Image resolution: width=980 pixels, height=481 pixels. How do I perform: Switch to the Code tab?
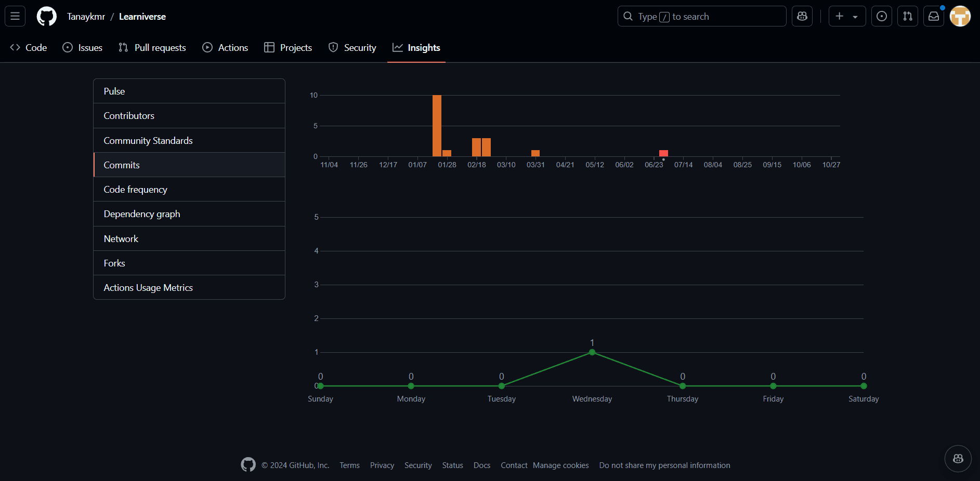(x=29, y=47)
